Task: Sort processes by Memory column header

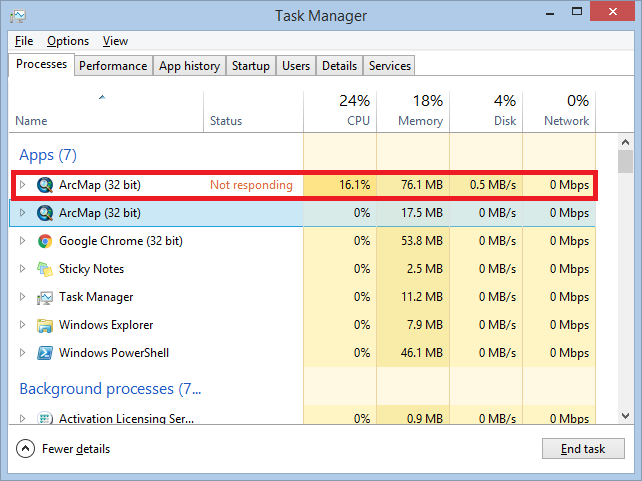Action: 413,111
